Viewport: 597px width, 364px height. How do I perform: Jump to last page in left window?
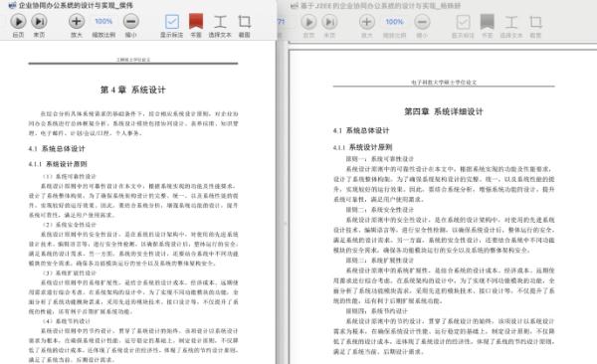pos(39,21)
